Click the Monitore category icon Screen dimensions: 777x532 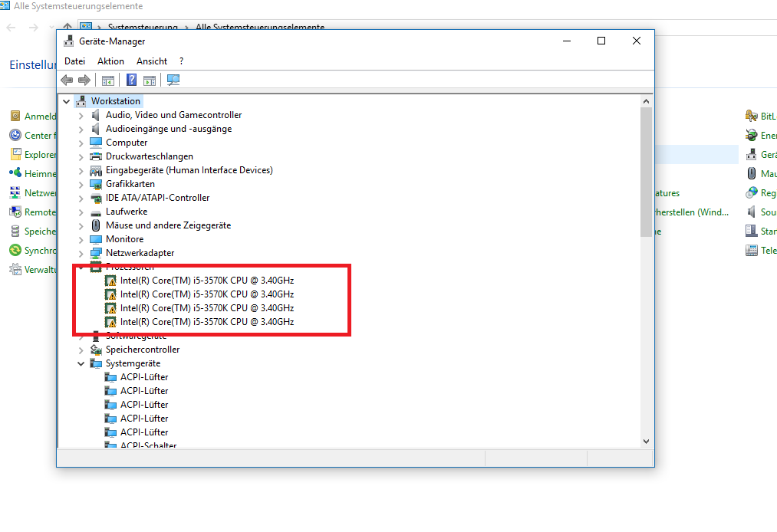(x=96, y=239)
